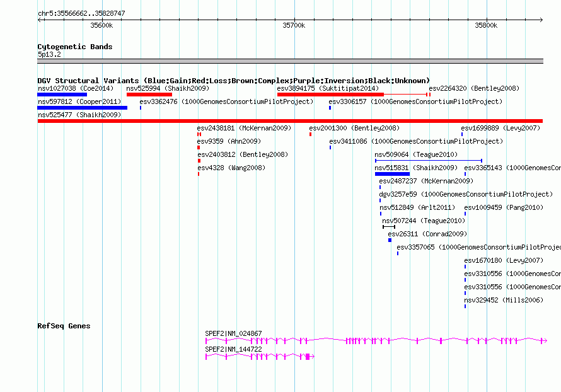This screenshot has height=392, width=561.
Task: Select esv1670180 (Levy2007) label
Action: point(504,260)
